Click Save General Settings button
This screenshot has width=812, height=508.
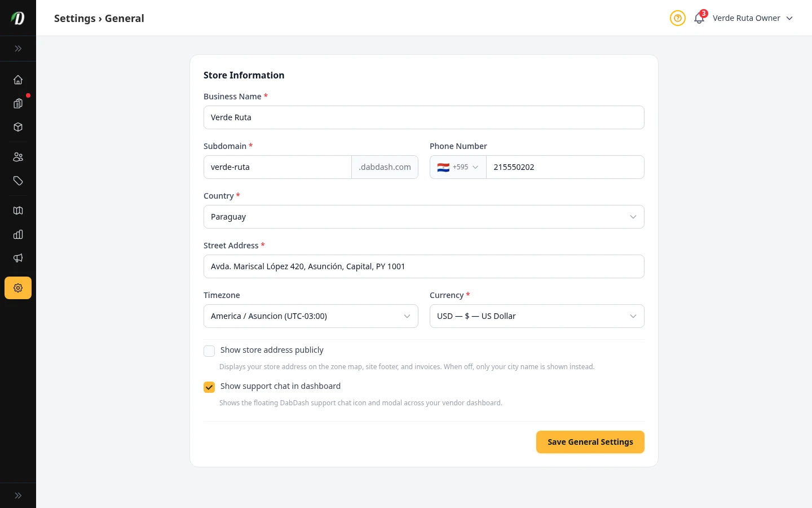click(x=590, y=442)
